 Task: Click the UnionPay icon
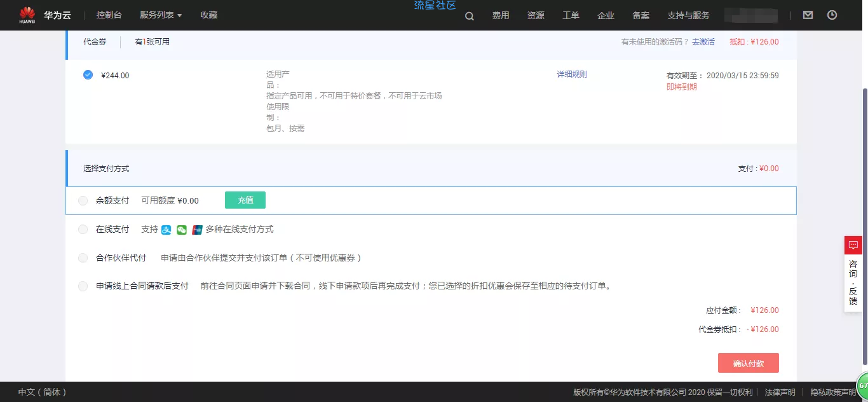click(x=197, y=230)
